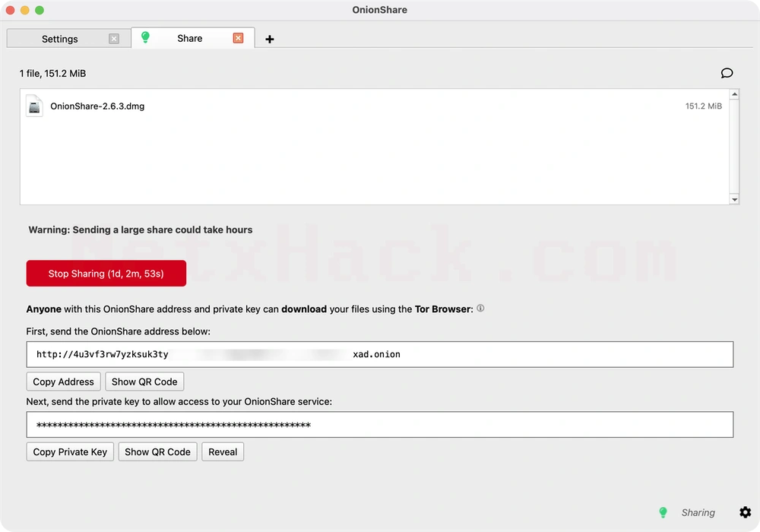Screen dimensions: 760x532
Task: Click the OnionShare address field
Action: [x=379, y=354]
